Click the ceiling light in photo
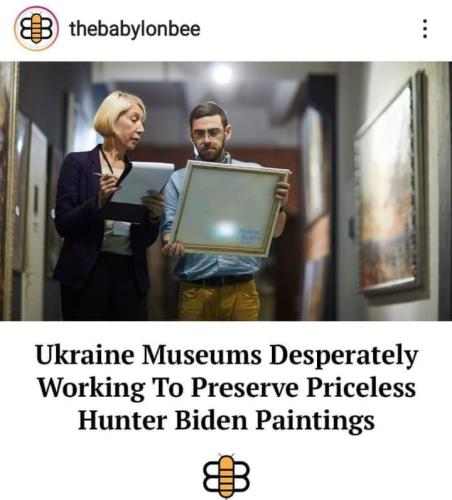Screen dimensions: 452x500 tap(222, 74)
